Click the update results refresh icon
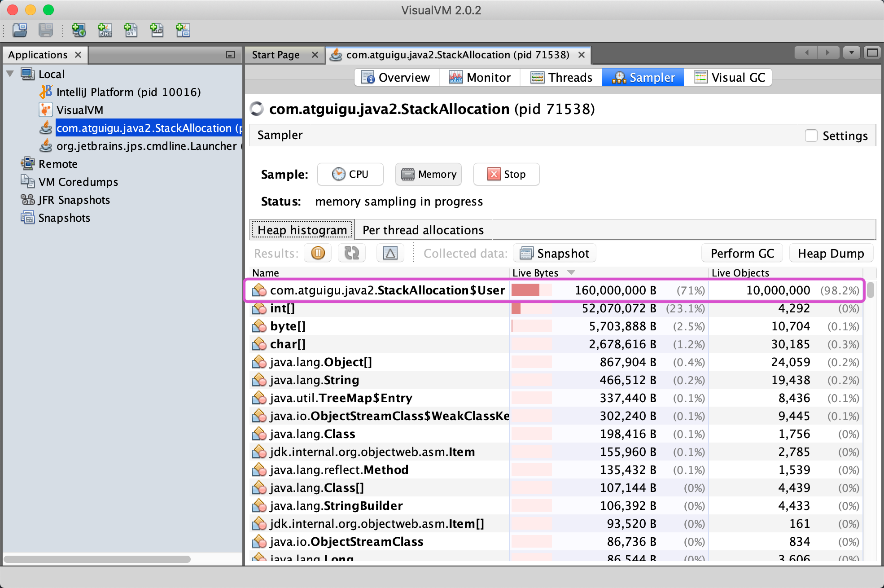The image size is (884, 588). (352, 253)
